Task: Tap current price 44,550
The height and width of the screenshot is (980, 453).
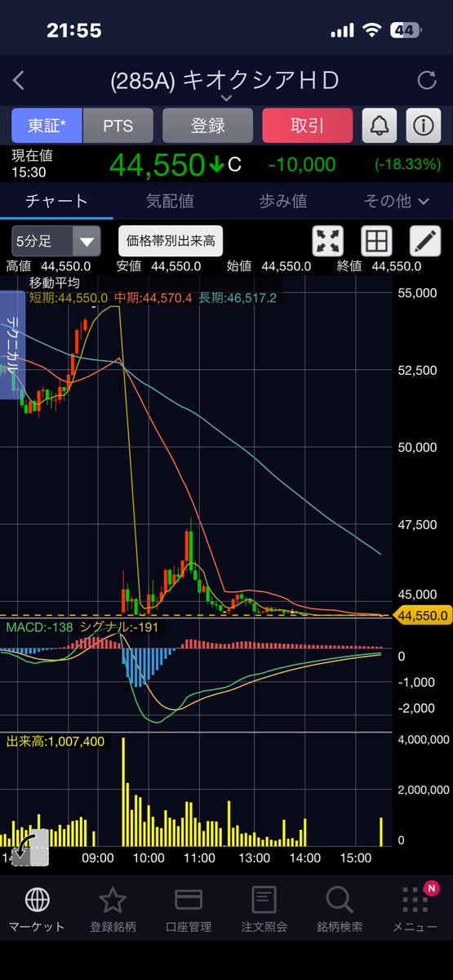Action: coord(156,166)
